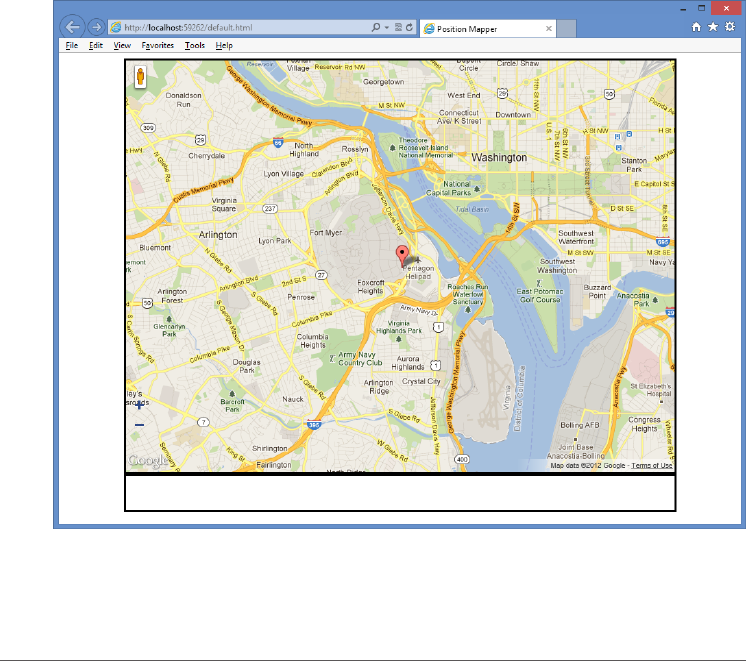
Task: Click the Google logo on map
Action: point(148,460)
